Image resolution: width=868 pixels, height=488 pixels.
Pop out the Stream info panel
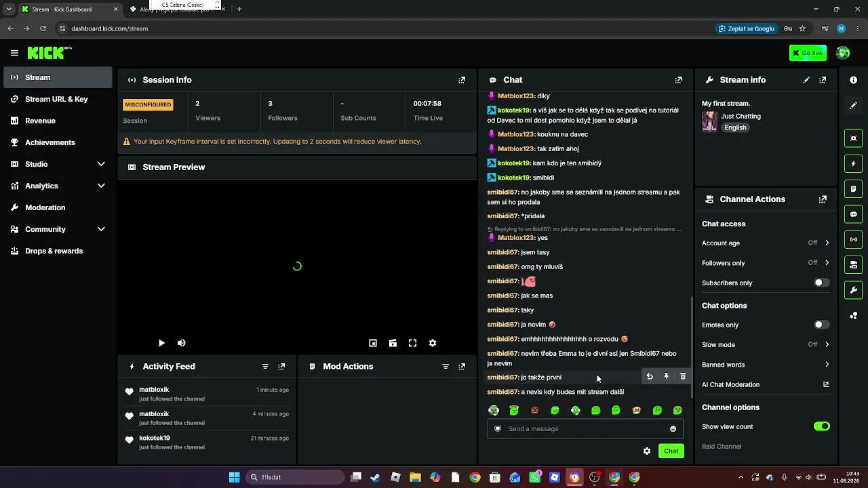823,80
